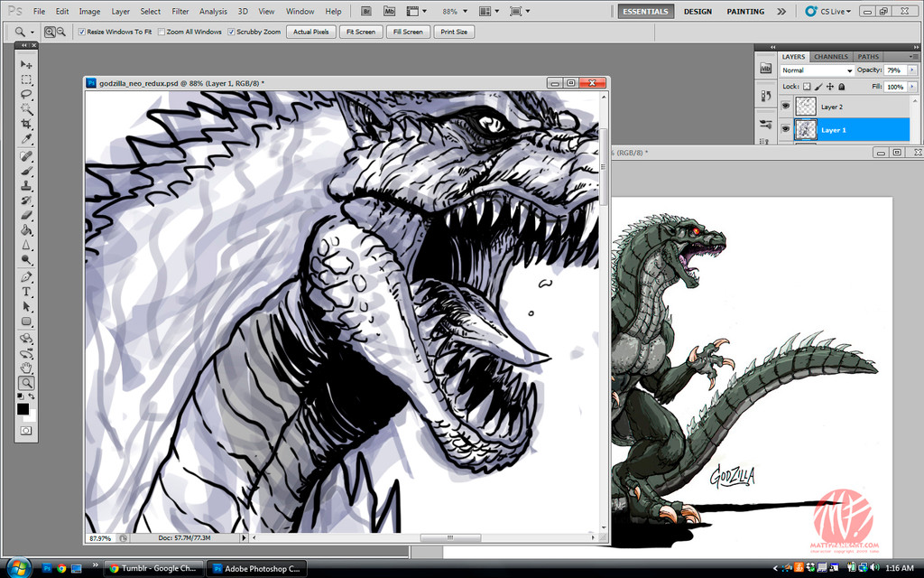This screenshot has height=578, width=924.
Task: Show more workspaces with double chevron
Action: [781, 11]
